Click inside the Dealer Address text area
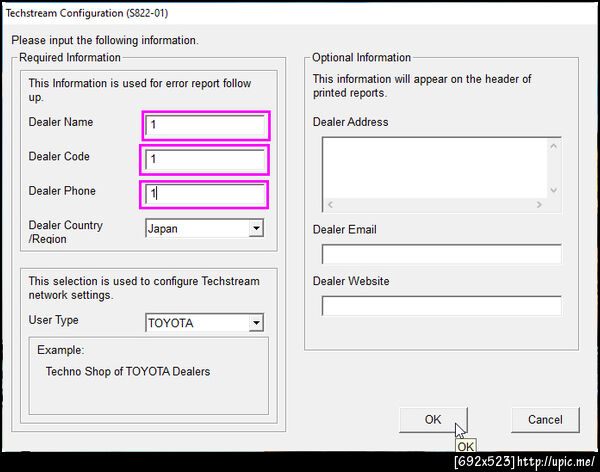Screen dimensions: 600x472 (435, 168)
